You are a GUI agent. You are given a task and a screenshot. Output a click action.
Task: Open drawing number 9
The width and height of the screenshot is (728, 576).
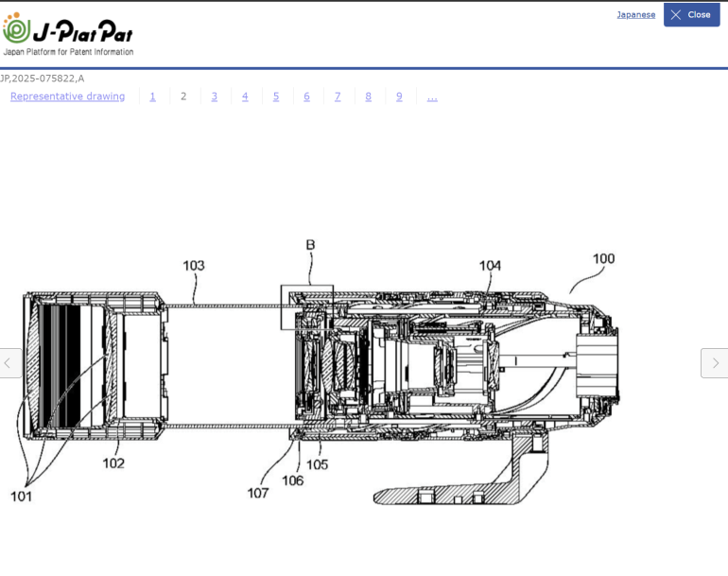(399, 96)
